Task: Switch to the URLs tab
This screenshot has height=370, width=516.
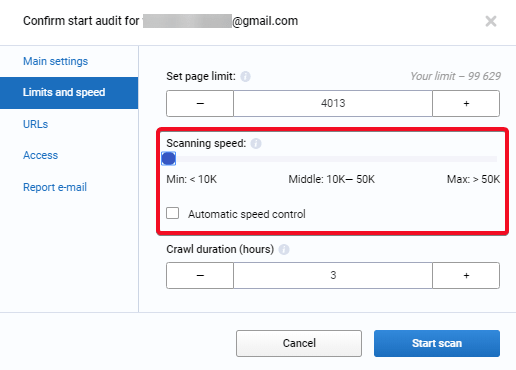Action: 35,124
